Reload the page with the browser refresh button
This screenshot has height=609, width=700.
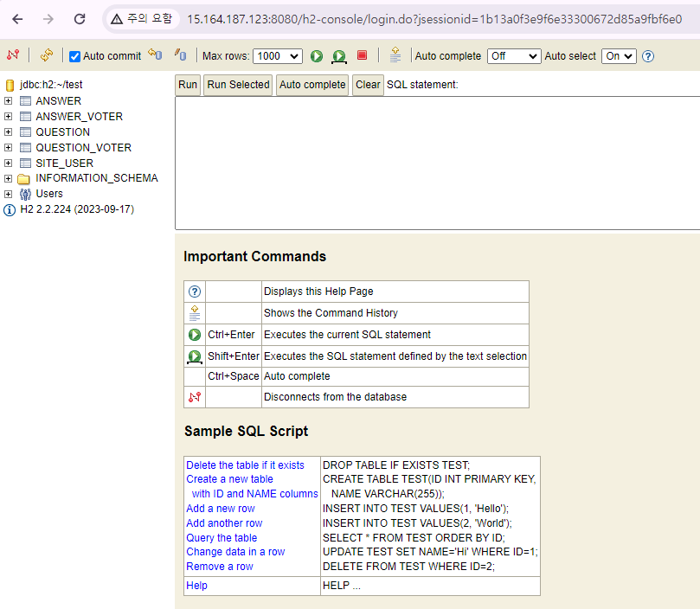(80, 19)
